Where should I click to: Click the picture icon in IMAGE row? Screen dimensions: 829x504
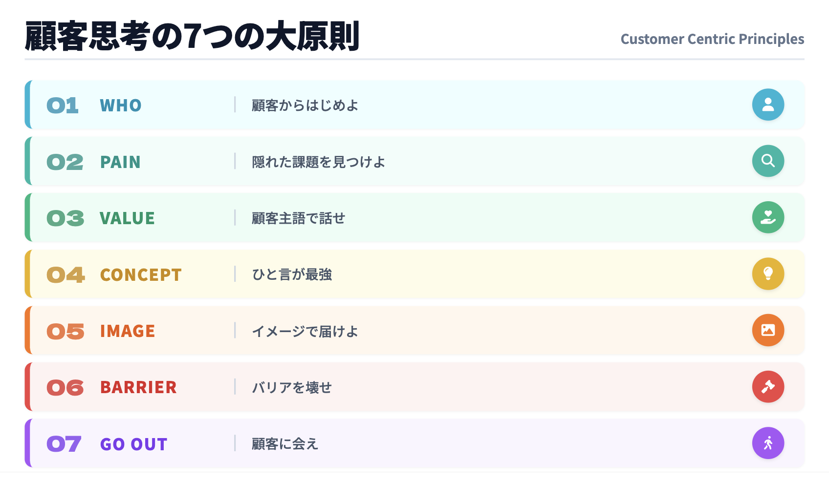tap(768, 330)
